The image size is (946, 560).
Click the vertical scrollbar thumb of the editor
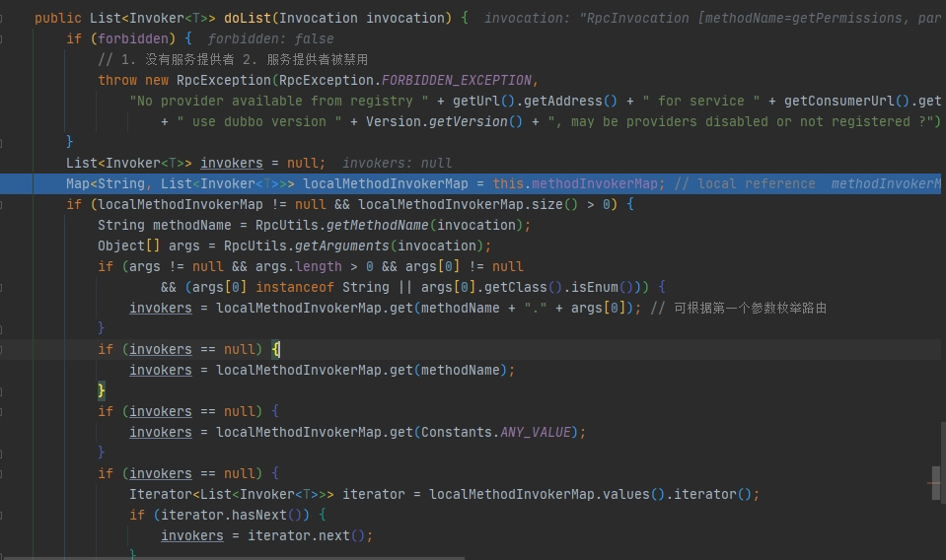pyautogui.click(x=936, y=483)
